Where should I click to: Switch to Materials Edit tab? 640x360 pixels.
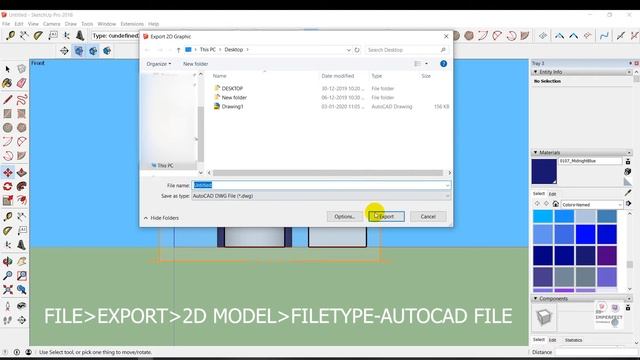click(x=552, y=194)
